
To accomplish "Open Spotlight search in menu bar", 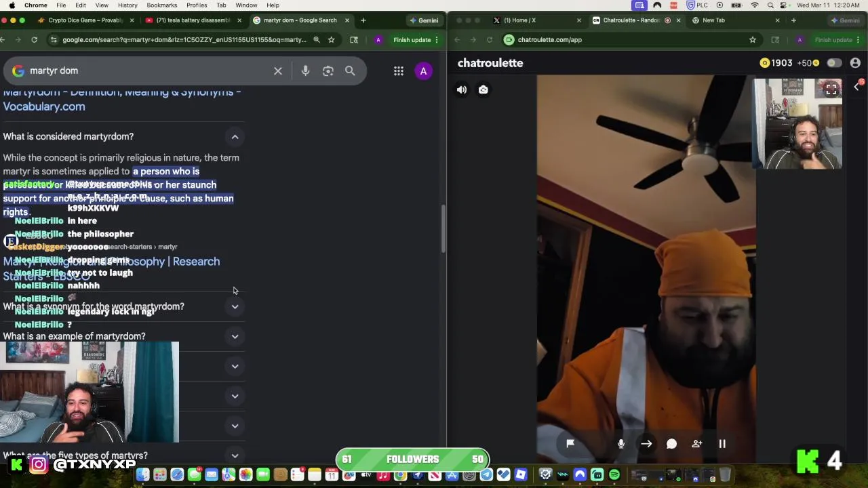I will (x=771, y=5).
